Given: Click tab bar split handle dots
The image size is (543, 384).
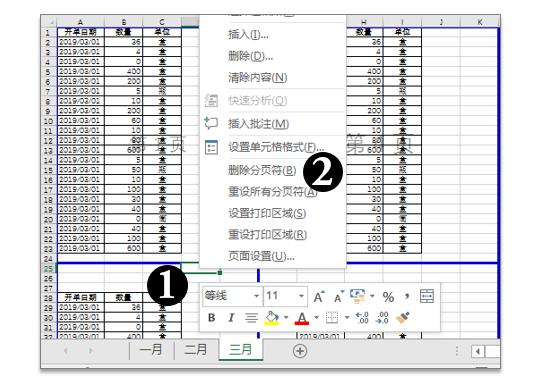Looking at the screenshot, I should 457,351.
